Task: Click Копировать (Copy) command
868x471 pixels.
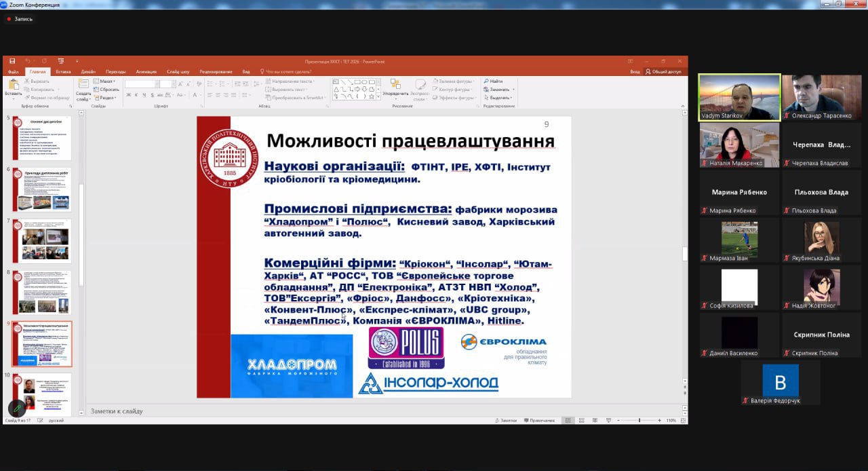Action: click(x=39, y=89)
